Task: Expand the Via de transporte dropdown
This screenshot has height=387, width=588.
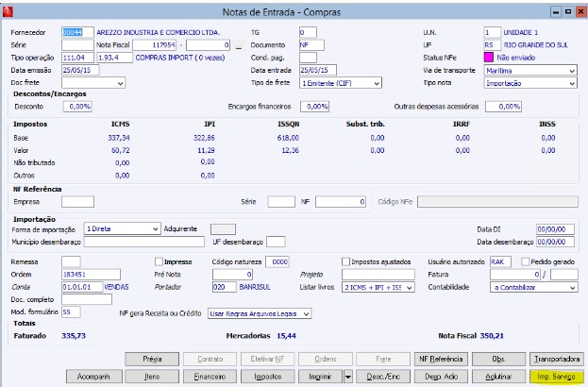Action: pos(530,71)
